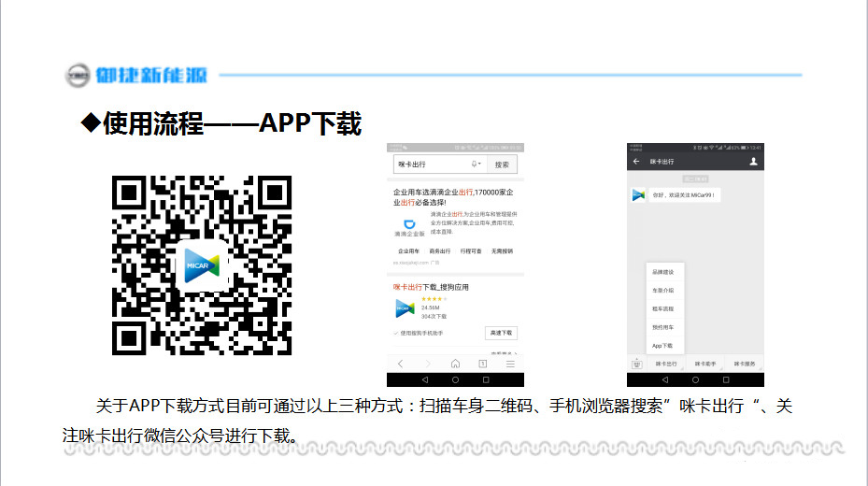Image resolution: width=868 pixels, height=486 pixels.
Task: Expand the 咪卡助手 bottom menu tab
Action: (x=705, y=364)
